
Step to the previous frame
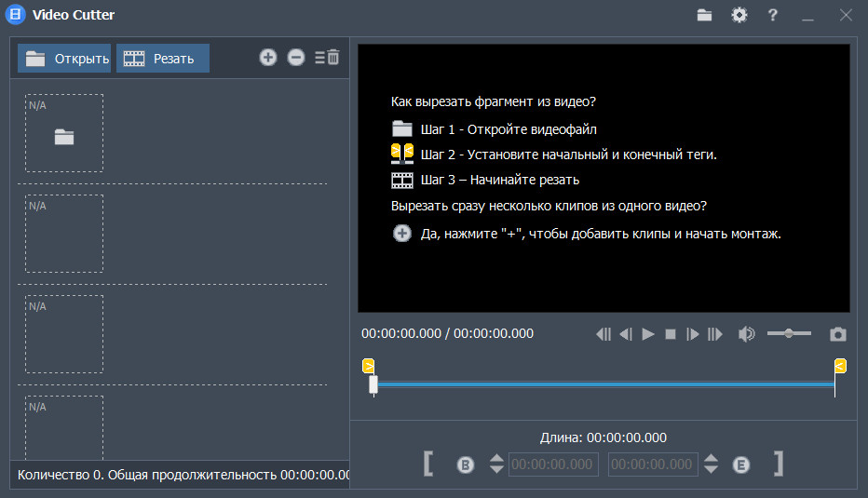coord(626,334)
